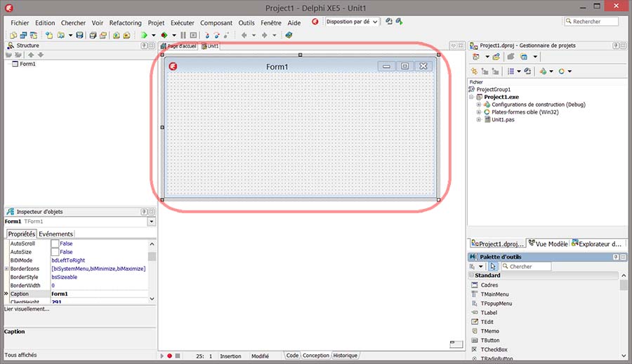This screenshot has width=632, height=364.
Task: Select TEdit in the tool palette
Action: tap(487, 322)
